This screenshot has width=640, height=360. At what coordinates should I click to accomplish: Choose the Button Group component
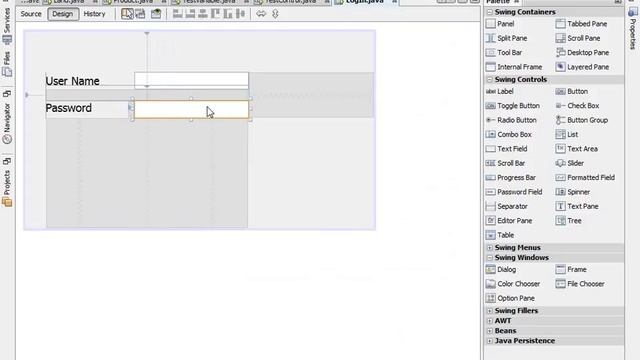[582, 120]
